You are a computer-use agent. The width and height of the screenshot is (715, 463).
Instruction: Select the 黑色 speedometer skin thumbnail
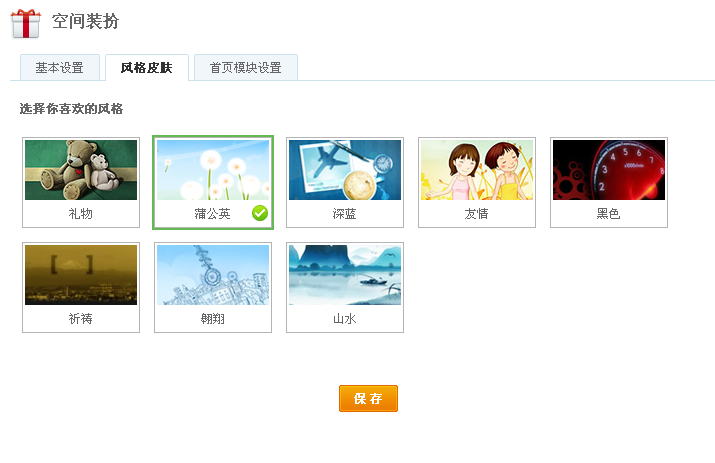[x=609, y=170]
